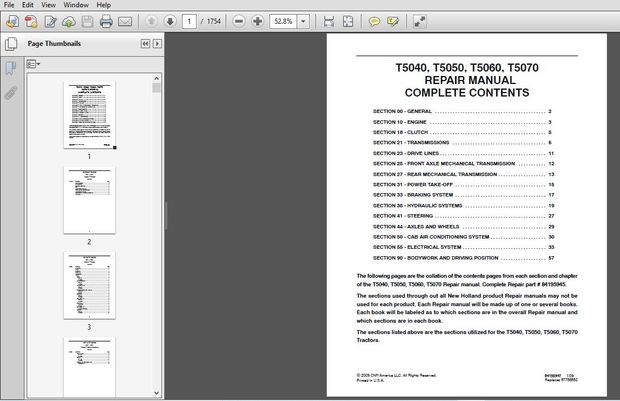Open the zoom level dropdown arrow
The height and width of the screenshot is (401, 620).
[303, 21]
